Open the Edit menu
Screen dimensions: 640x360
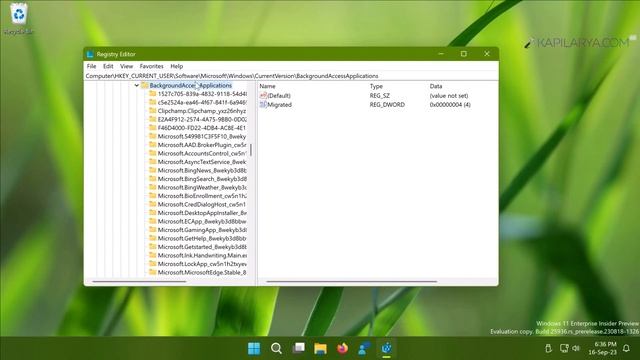point(108,66)
